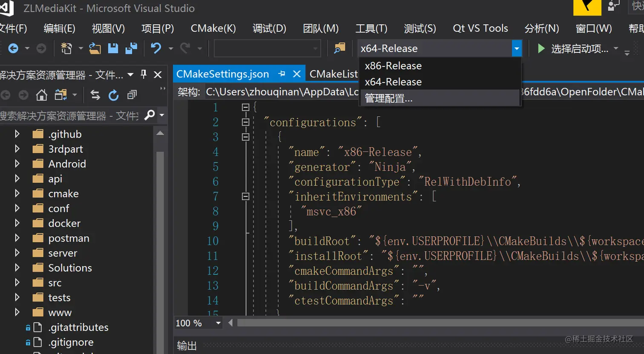Choose 管理配置... in the configuration list
The width and height of the screenshot is (644, 354).
pyautogui.click(x=440, y=98)
